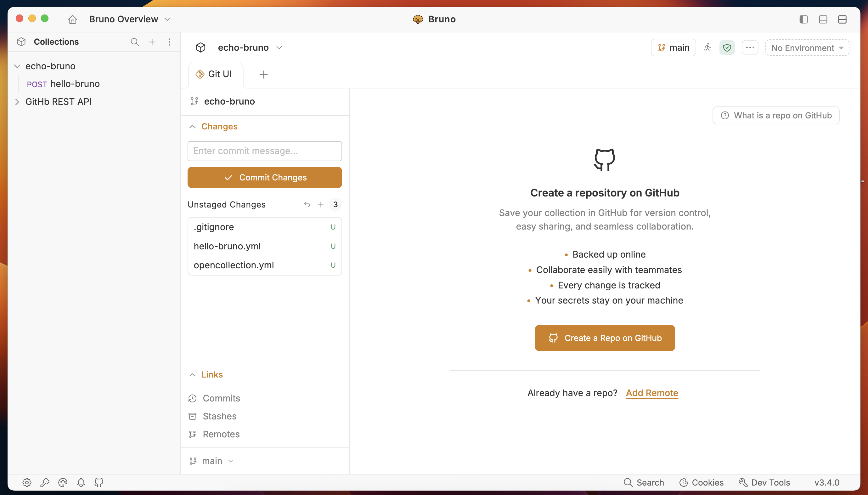Screen dimensions: 868x495
Task: Go to the home icon in title bar
Action: 72,20
